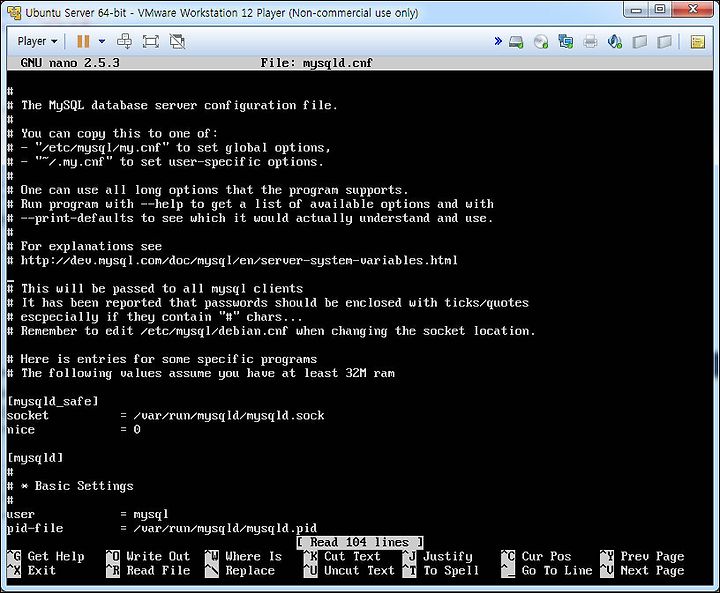Click the 'nice = 0' line

coord(74,430)
